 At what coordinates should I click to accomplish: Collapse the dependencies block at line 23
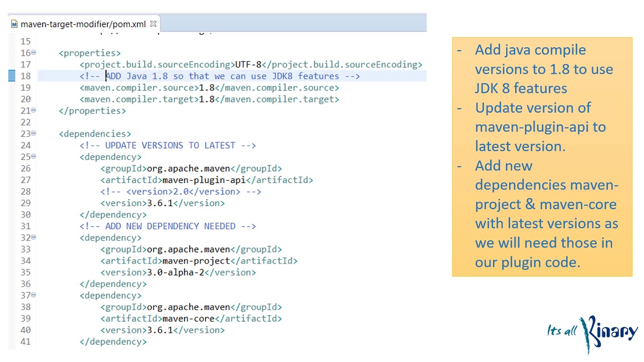click(x=34, y=133)
